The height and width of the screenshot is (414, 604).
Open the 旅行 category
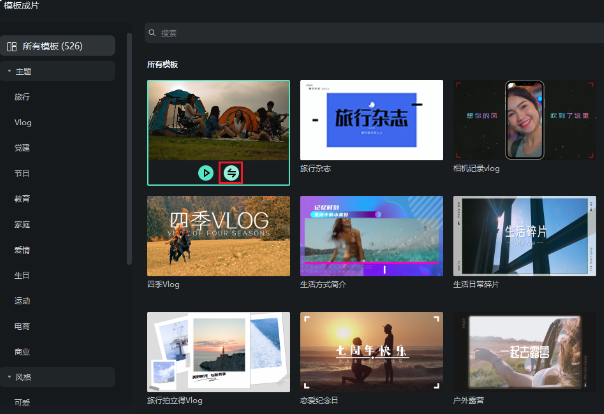point(22,97)
